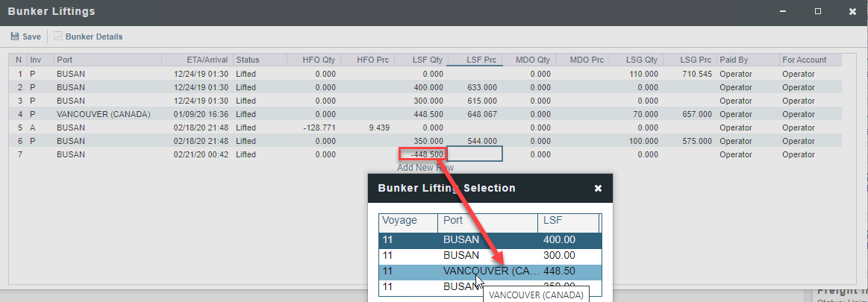Viewport: 868px width, 302px height.
Task: Select the VANCOUVER (CANADA) 448.50 lifting row
Action: 489,271
